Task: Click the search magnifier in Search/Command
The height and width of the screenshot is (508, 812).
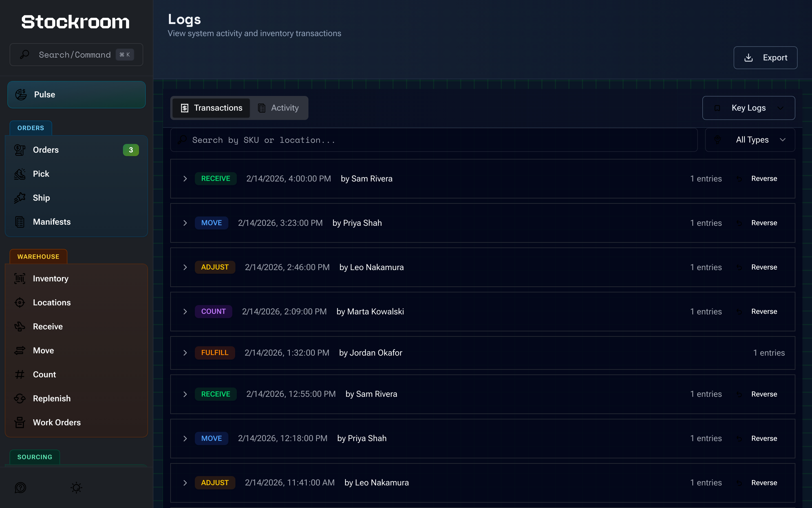Action: [x=25, y=54]
